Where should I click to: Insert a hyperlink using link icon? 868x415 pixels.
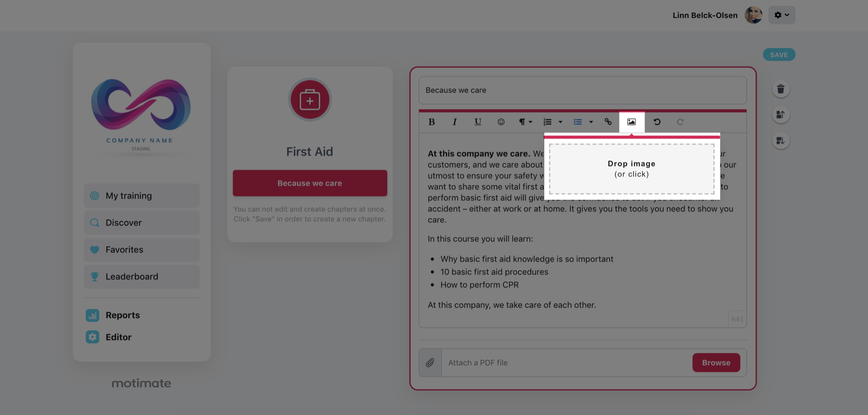(608, 122)
